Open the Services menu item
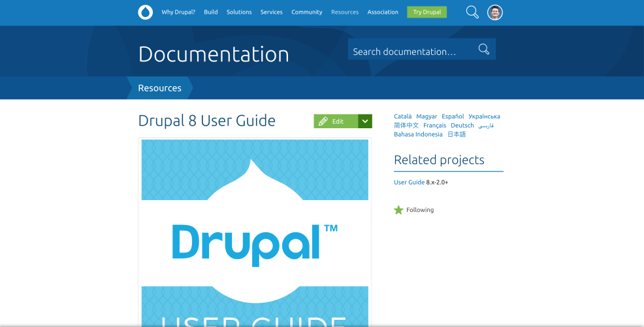This screenshot has width=644, height=327. (271, 12)
